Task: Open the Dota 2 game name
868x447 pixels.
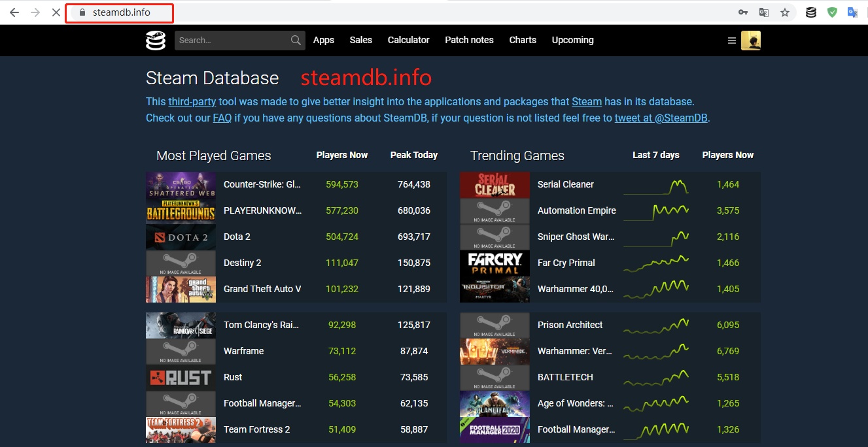Action: pos(237,237)
